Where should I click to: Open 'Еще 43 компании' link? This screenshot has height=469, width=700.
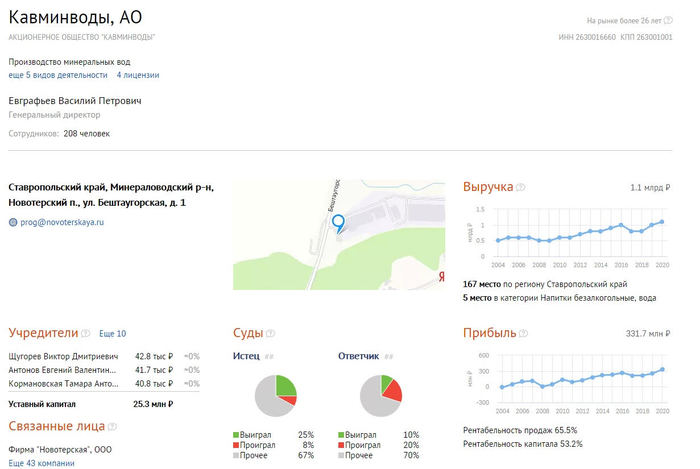click(42, 463)
